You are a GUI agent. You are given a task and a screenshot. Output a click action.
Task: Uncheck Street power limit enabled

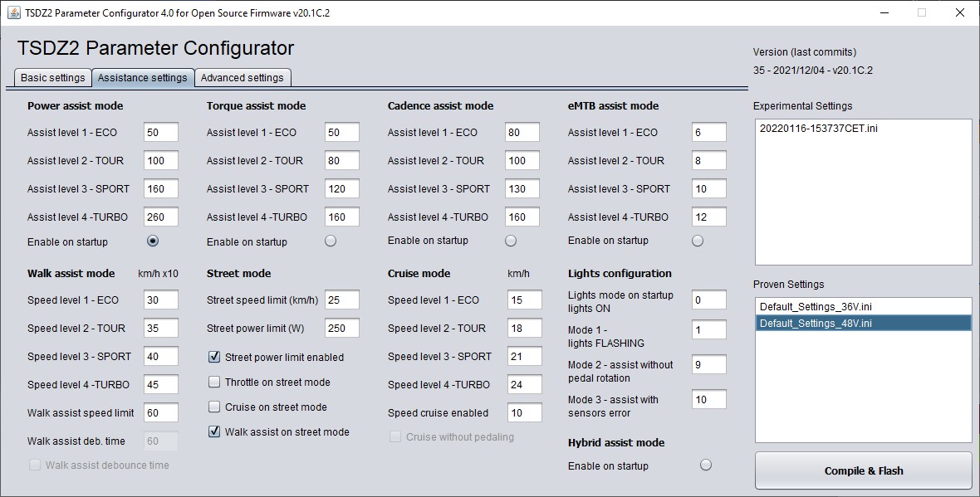214,358
